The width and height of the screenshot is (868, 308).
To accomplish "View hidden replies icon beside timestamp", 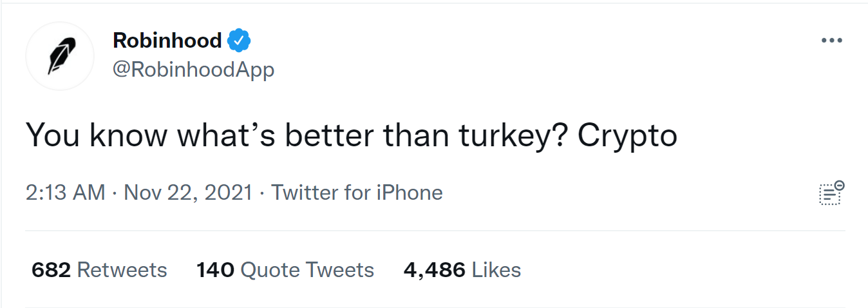I will tap(831, 193).
